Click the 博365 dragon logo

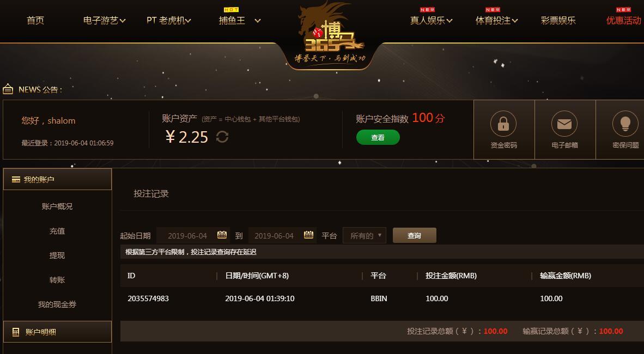330,35
